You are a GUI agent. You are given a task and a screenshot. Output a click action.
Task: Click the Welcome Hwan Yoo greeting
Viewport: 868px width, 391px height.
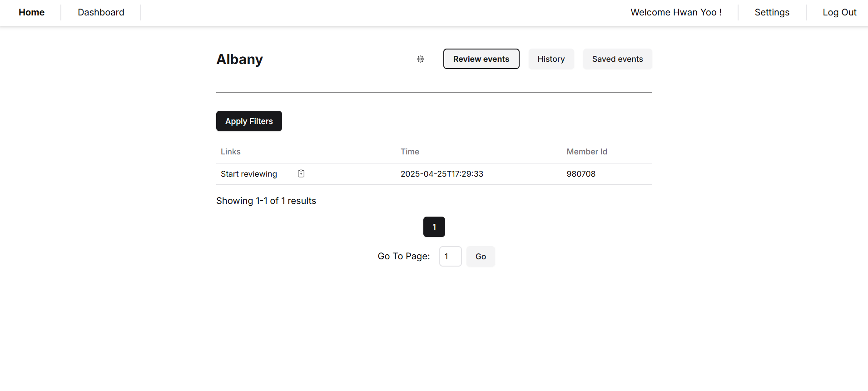tap(676, 12)
